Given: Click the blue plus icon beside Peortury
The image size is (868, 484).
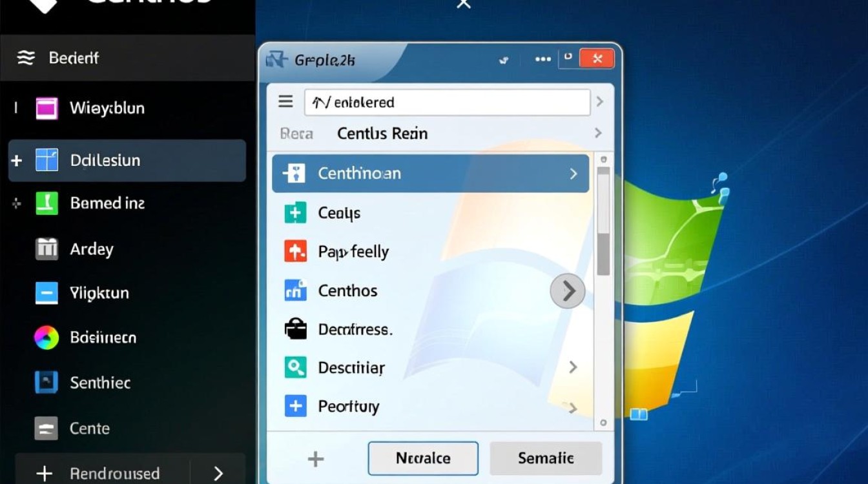Looking at the screenshot, I should coord(295,406).
